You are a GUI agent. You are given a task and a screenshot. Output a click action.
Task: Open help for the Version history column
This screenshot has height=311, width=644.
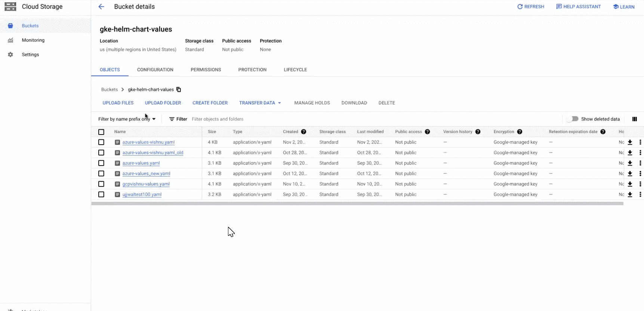[x=478, y=132]
